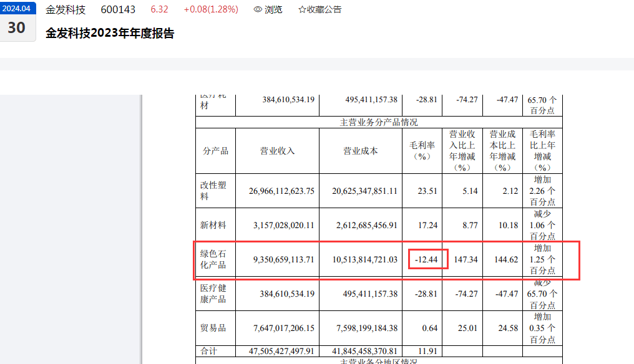Click the stock code 600143
Viewport: 634px width, 364px height.
coord(118,10)
